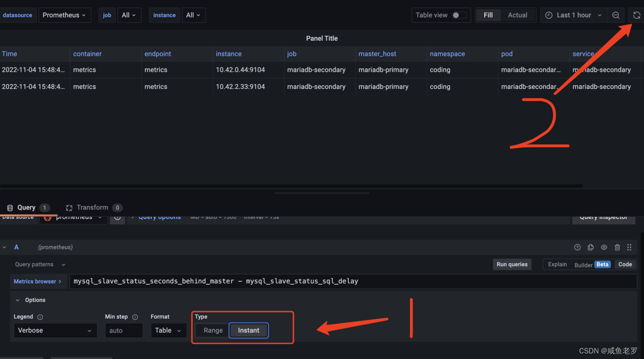Click the datasource variable label

(x=18, y=15)
